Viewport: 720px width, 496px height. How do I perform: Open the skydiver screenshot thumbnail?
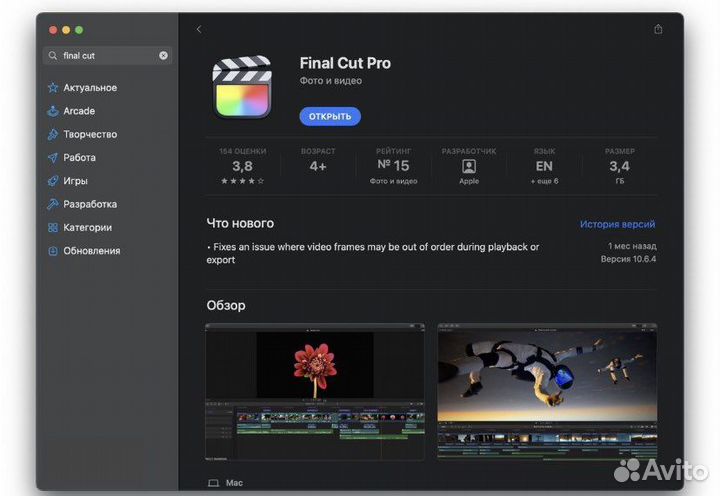547,391
